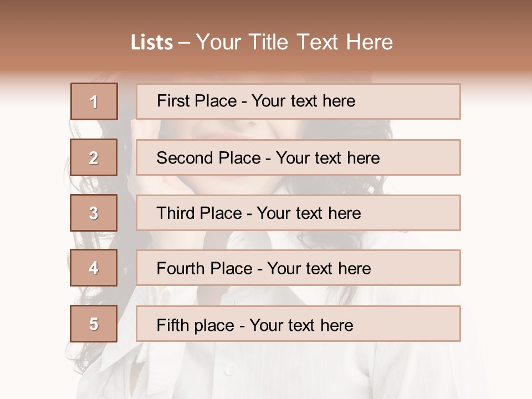Click the words "Fourth Place"
This screenshot has width=532, height=399.
click(x=204, y=269)
